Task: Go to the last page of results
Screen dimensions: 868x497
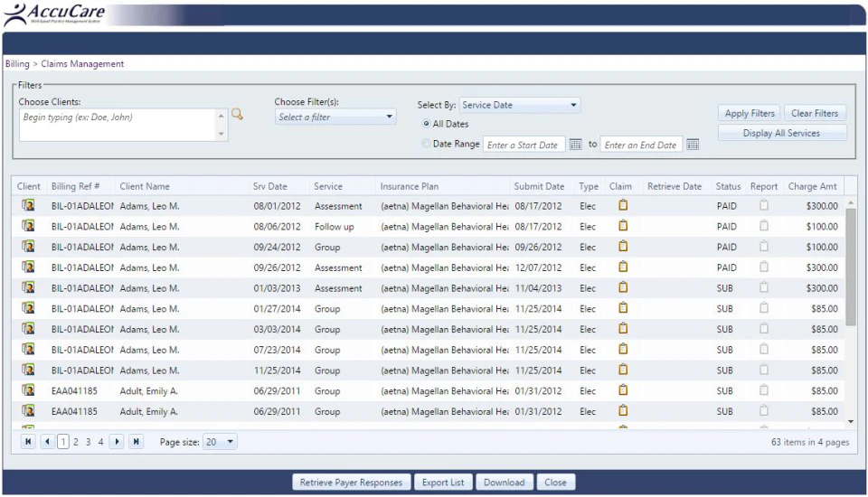Action: pos(137,442)
